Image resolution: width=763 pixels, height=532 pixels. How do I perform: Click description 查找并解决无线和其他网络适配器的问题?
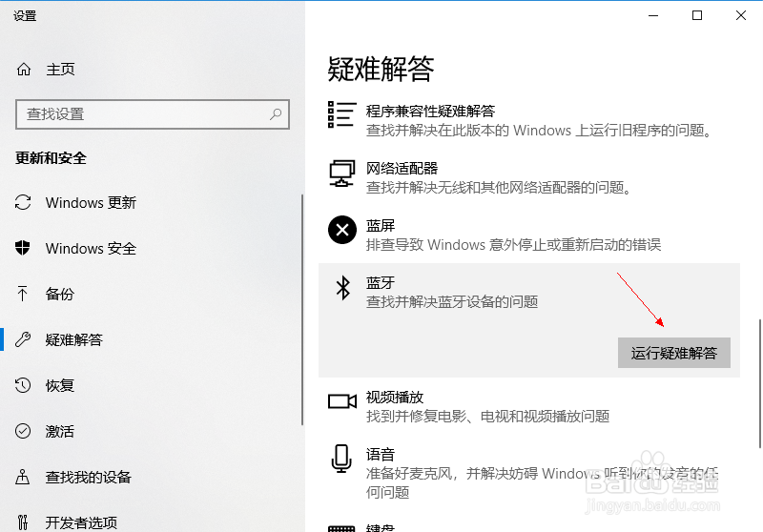pos(499,187)
